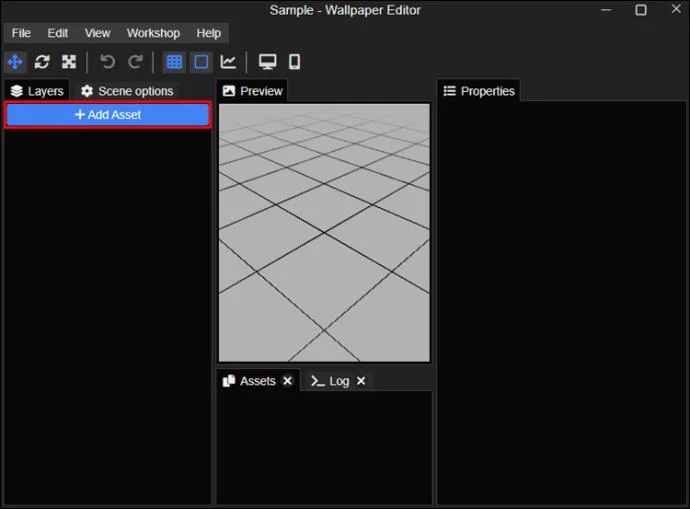Open the Workshop menu

pyautogui.click(x=153, y=33)
